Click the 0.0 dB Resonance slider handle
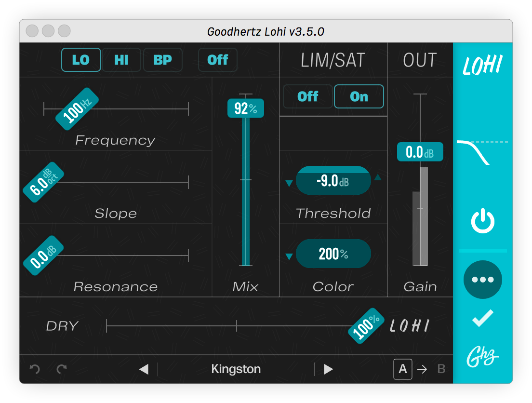This screenshot has width=532, height=403. [43, 255]
